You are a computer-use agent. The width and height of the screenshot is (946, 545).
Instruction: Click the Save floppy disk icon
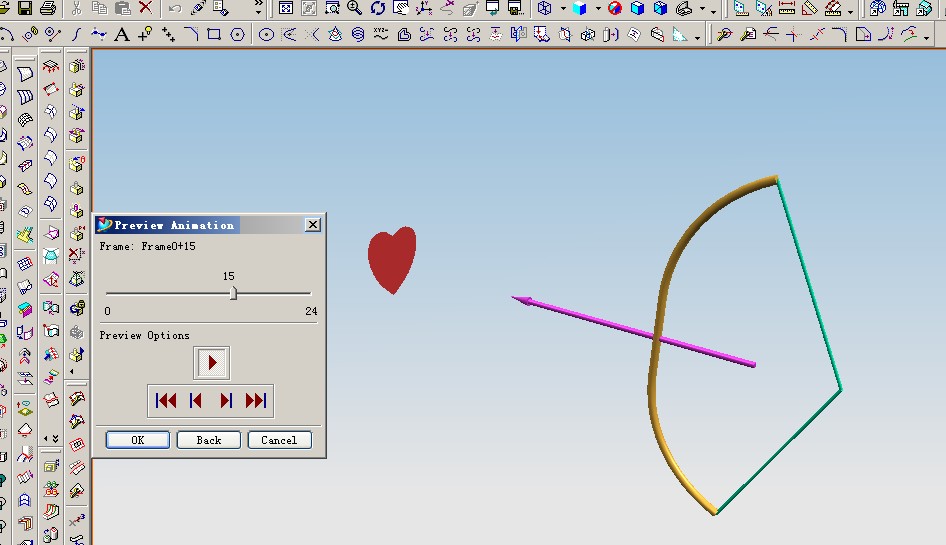[x=23, y=8]
